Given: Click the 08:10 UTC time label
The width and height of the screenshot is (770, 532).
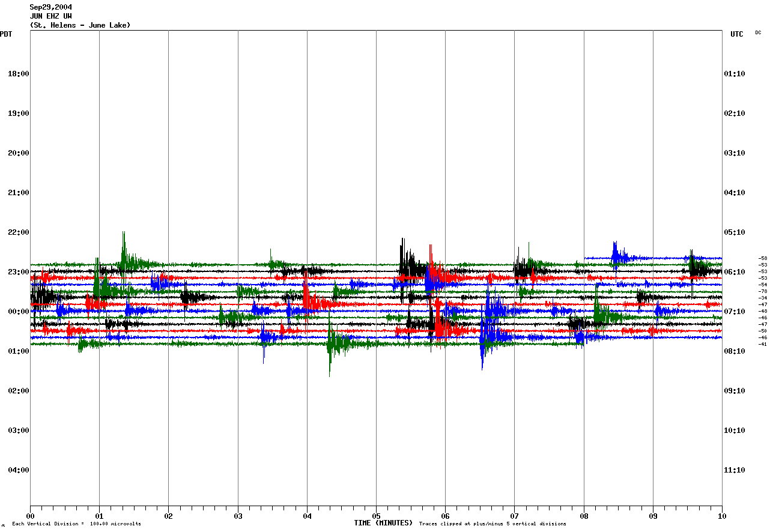Looking at the screenshot, I should (735, 351).
